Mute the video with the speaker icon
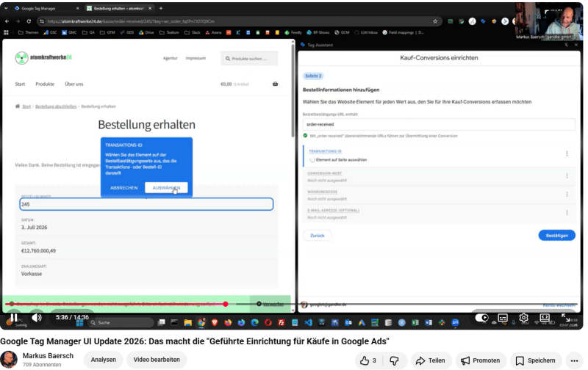588x370 pixels. click(36, 318)
